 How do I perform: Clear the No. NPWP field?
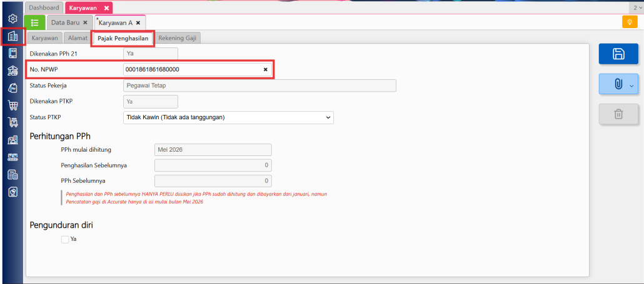point(265,70)
